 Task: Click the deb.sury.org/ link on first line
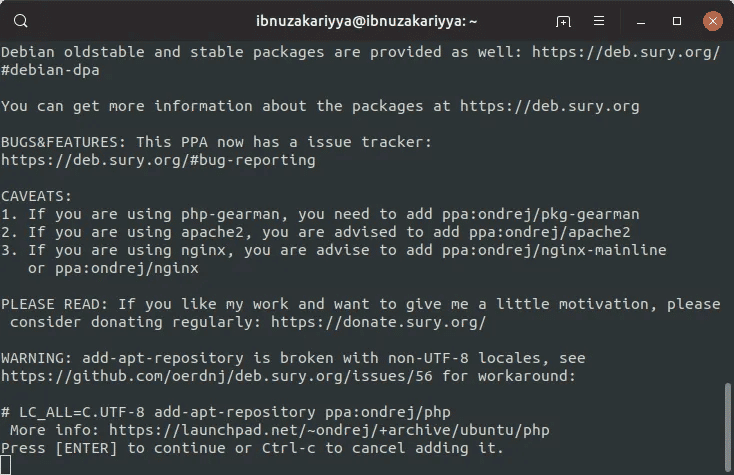626,52
